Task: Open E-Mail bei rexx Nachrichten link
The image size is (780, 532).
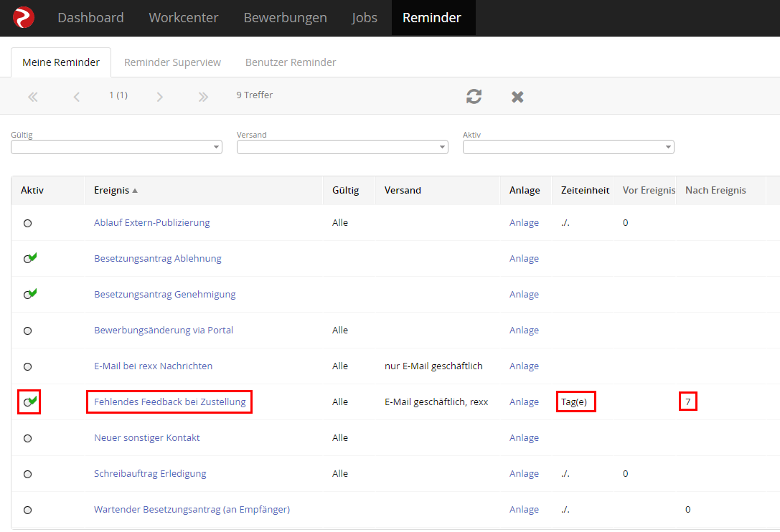Action: click(154, 366)
